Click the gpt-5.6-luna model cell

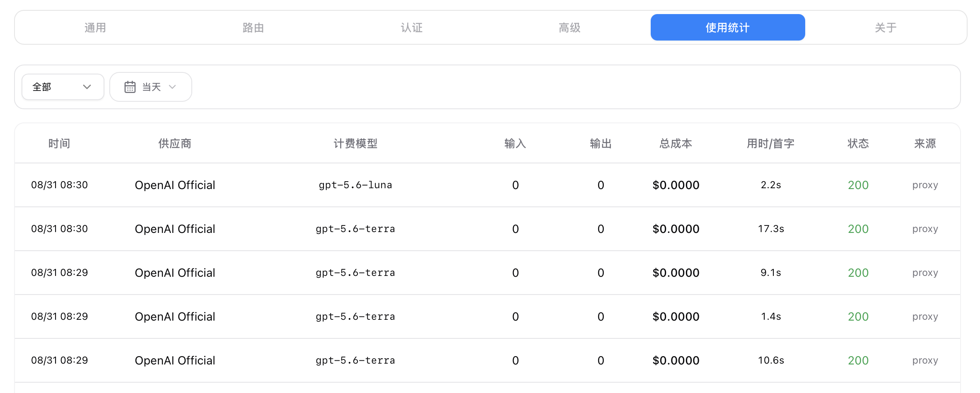(x=355, y=185)
